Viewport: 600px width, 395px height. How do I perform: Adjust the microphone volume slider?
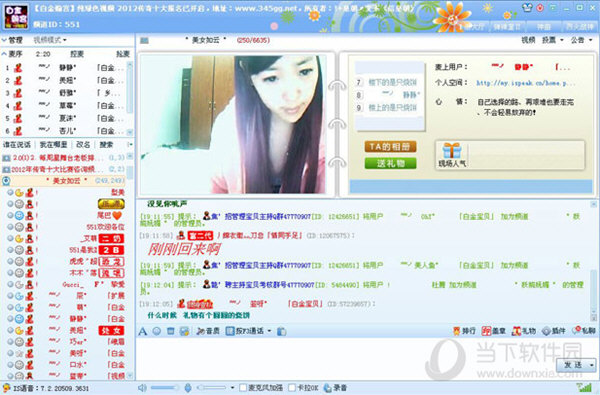coord(211,388)
